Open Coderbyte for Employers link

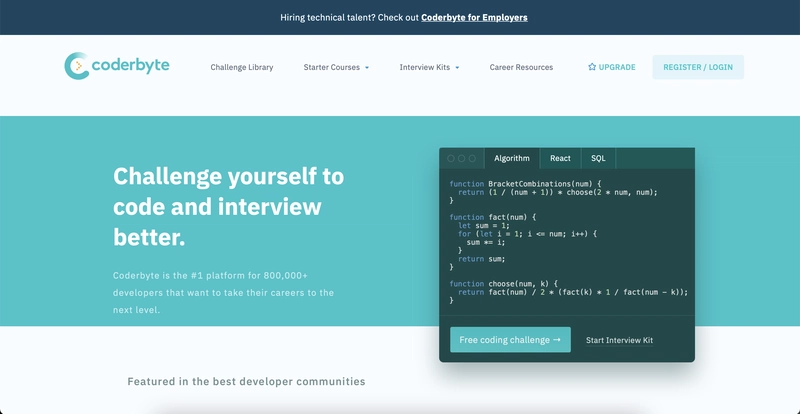click(x=474, y=17)
